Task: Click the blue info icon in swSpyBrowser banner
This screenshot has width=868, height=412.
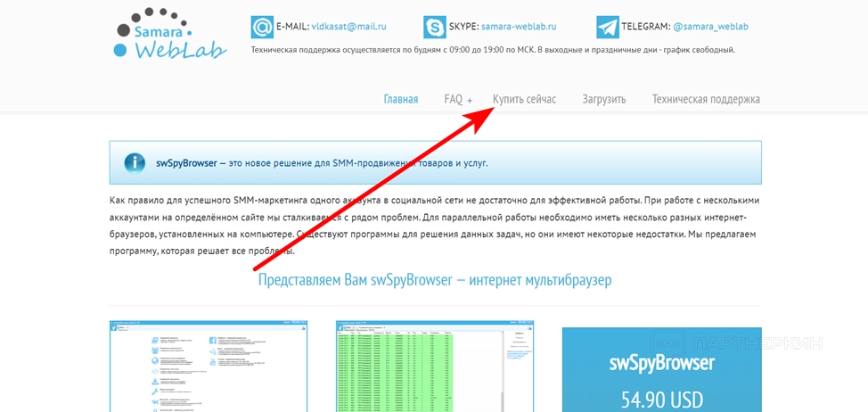Action: click(x=135, y=163)
